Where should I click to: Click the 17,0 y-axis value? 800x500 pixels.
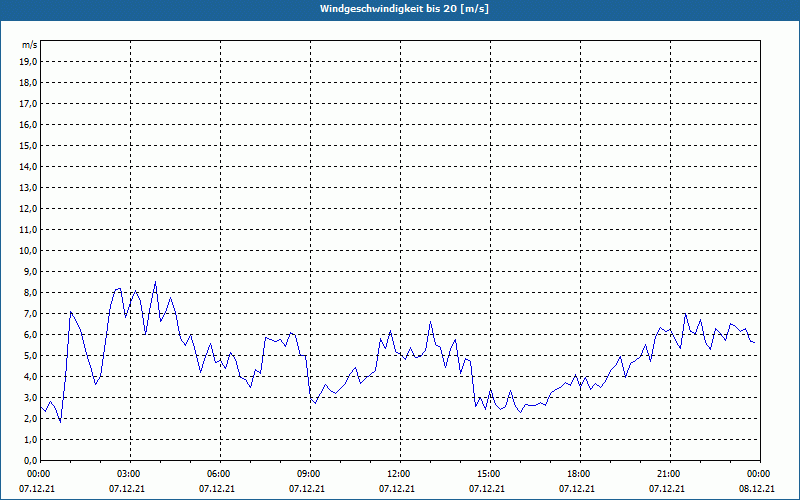tap(29, 104)
